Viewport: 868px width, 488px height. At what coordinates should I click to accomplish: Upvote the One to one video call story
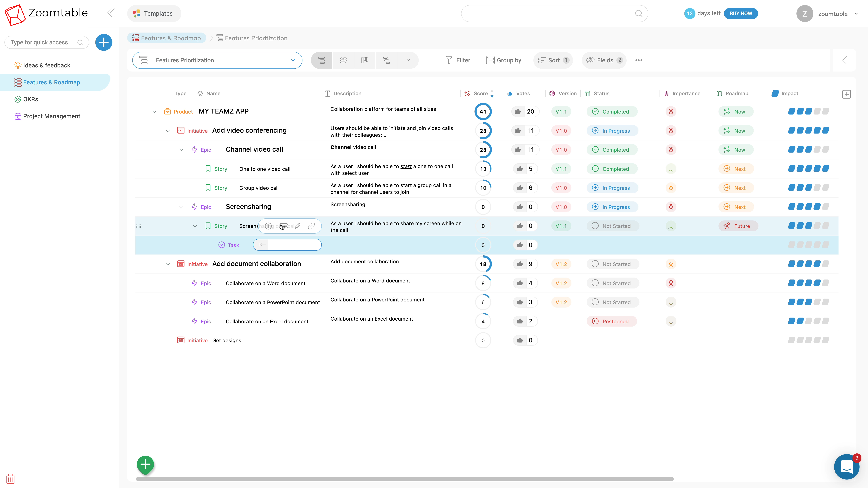pos(520,169)
